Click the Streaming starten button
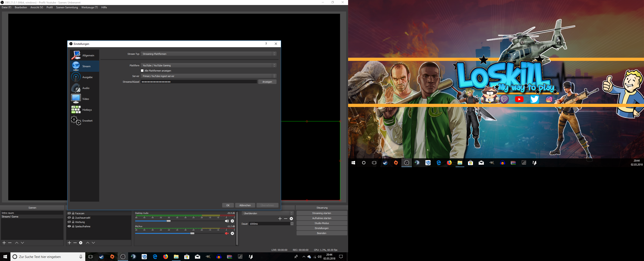 point(322,213)
